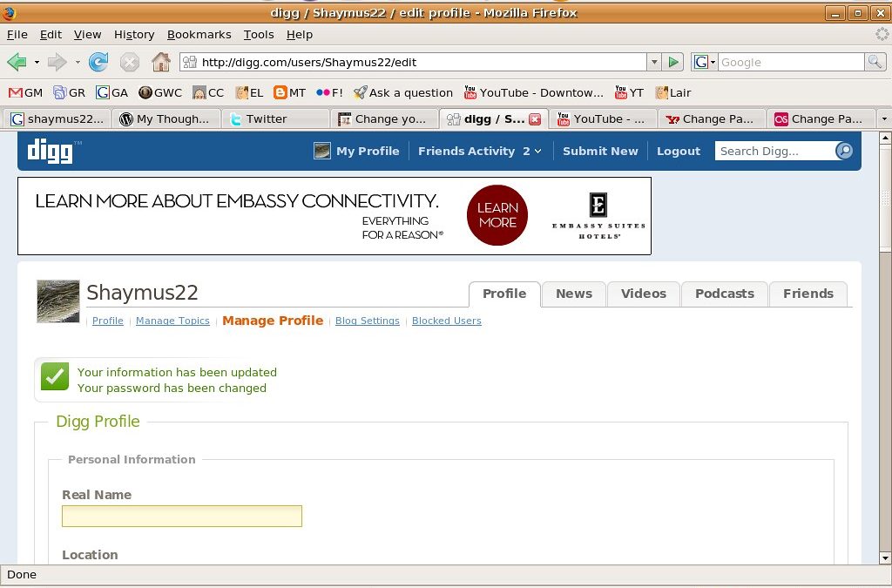Image resolution: width=892 pixels, height=588 pixels.
Task: Open the Ask a question bookmark
Action: coord(402,92)
